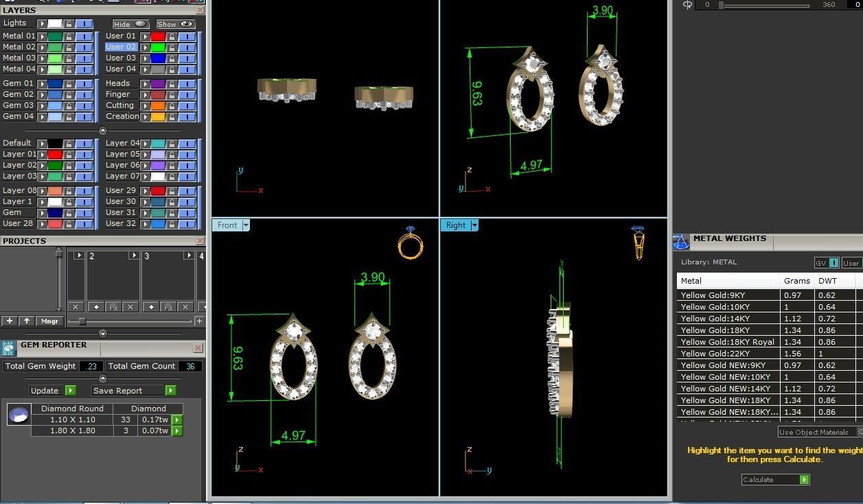
Task: Toggle visibility switch for Gem 02 layer
Action: point(84,95)
